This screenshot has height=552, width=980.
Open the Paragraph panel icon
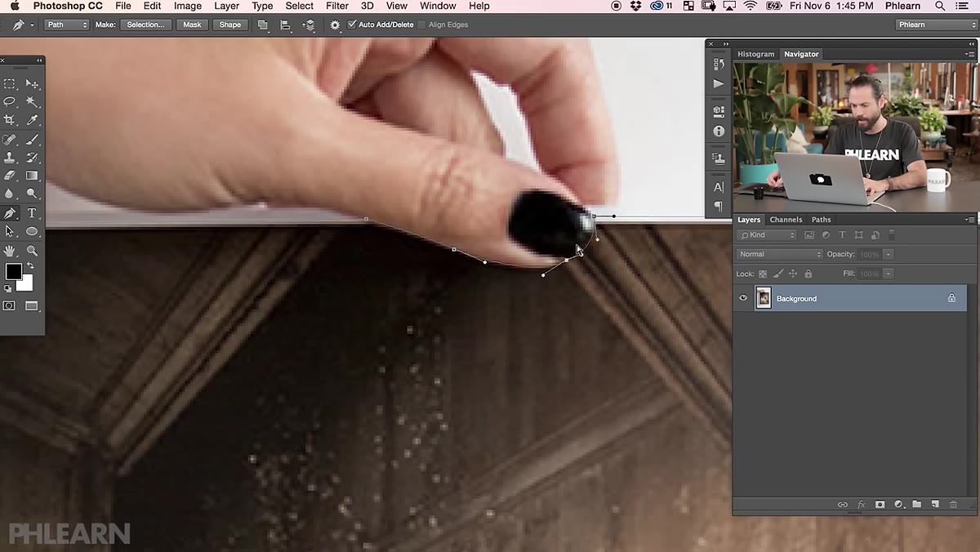[719, 207]
